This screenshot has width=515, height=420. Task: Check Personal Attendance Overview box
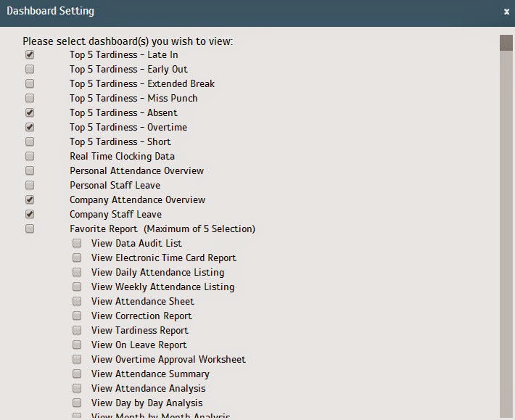click(x=30, y=170)
